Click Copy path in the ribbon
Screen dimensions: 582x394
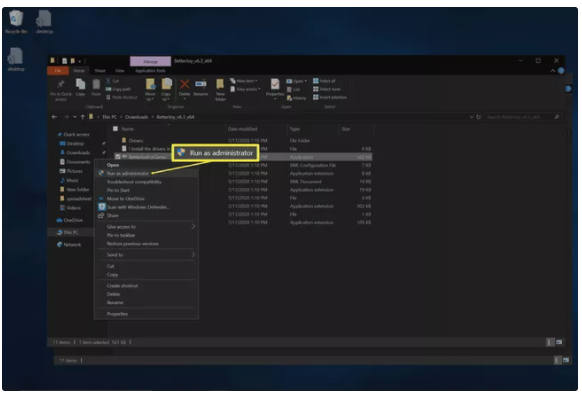[x=118, y=89]
